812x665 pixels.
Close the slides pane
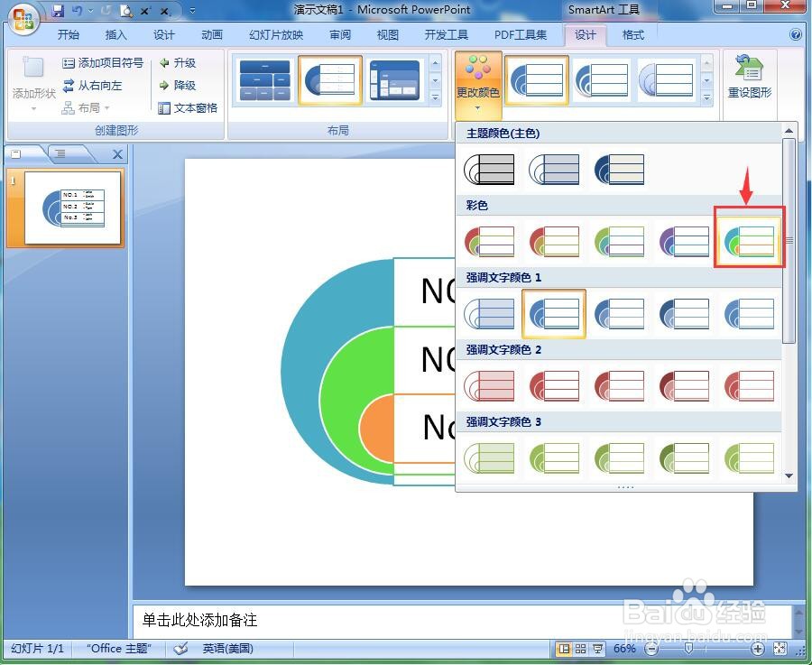pyautogui.click(x=117, y=154)
